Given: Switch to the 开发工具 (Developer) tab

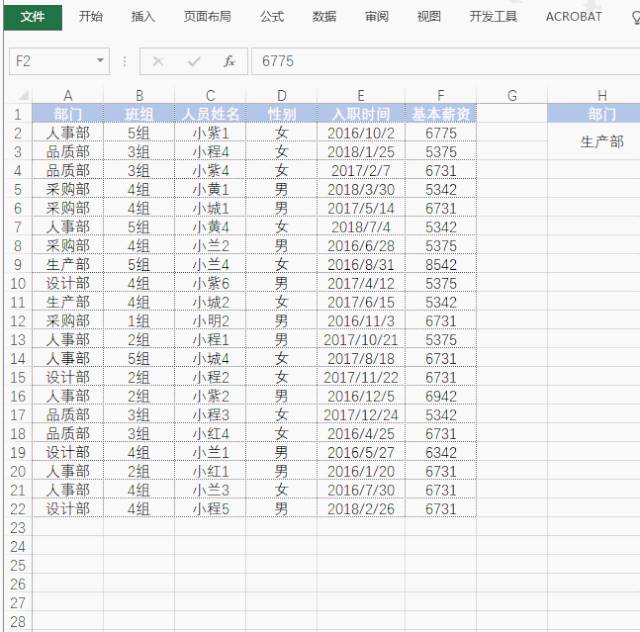Looking at the screenshot, I should click(493, 17).
